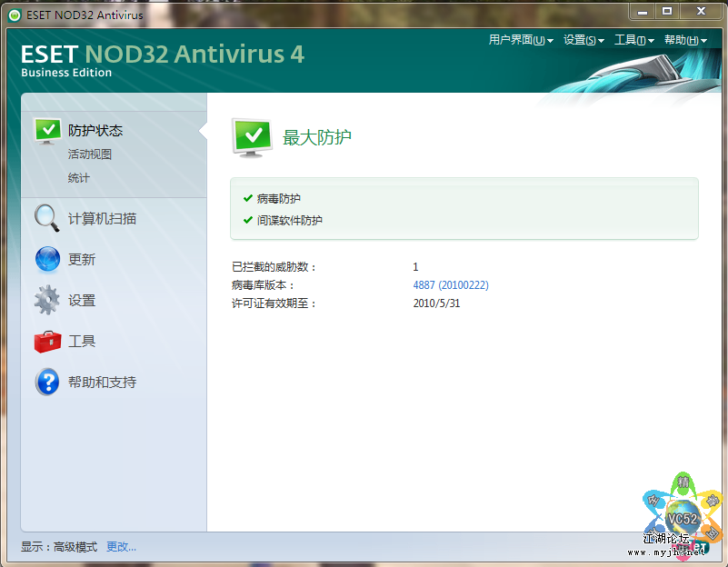Go to 计算机扫描 section

[102, 219]
